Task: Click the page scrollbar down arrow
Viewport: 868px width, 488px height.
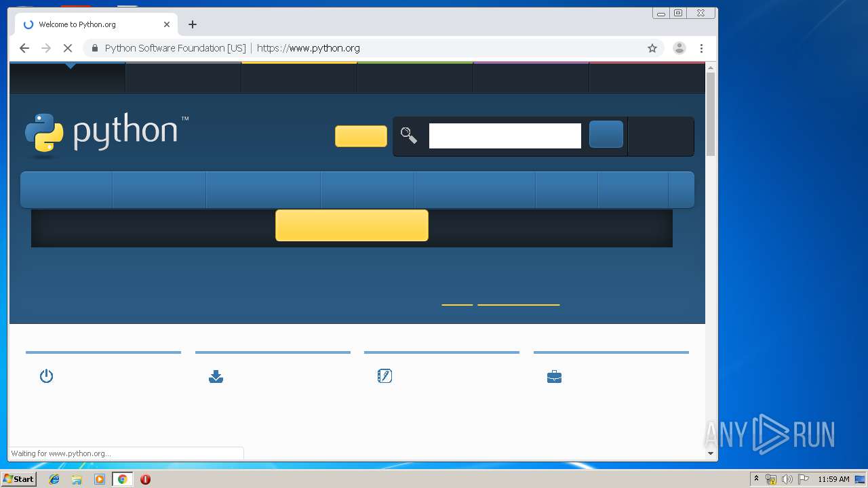Action: [x=711, y=453]
